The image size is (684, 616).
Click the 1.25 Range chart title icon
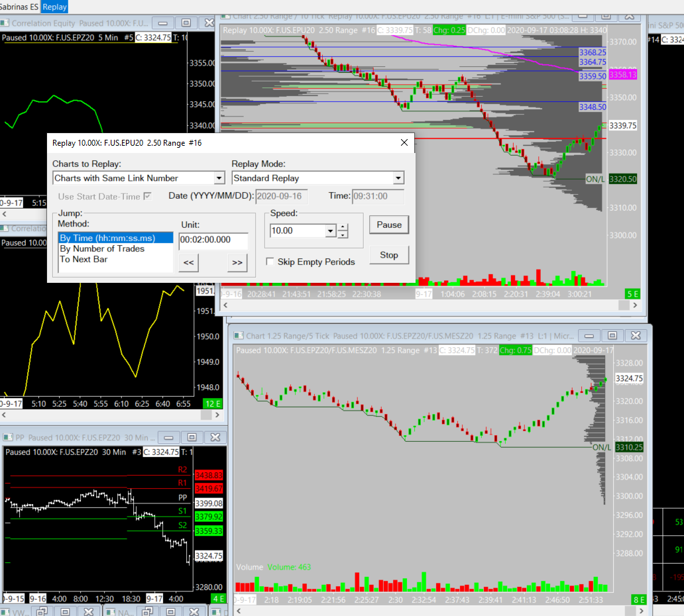coord(239,336)
